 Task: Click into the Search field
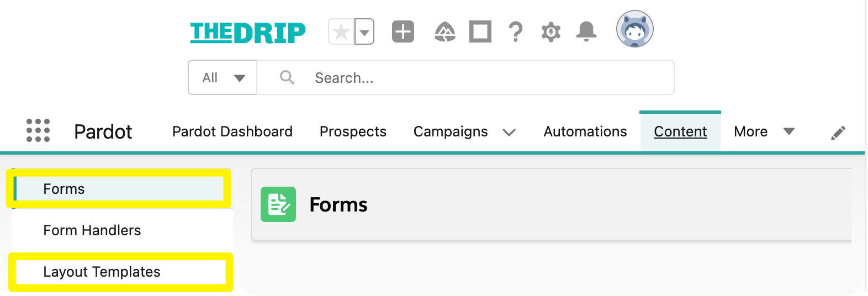(465, 77)
